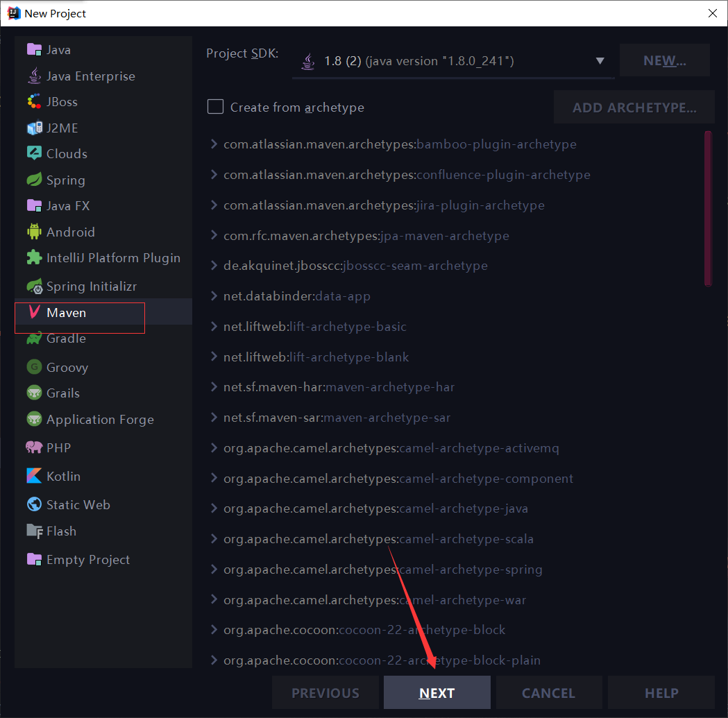Select the J2ME icon
The height and width of the screenshot is (718, 728).
click(35, 128)
